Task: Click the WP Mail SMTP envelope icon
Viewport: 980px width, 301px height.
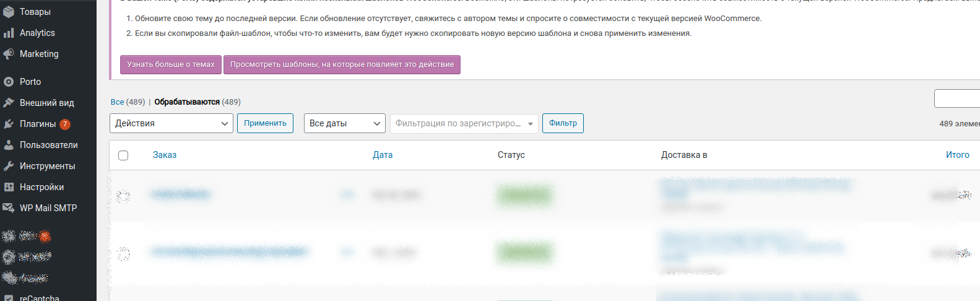Action: click(9, 208)
